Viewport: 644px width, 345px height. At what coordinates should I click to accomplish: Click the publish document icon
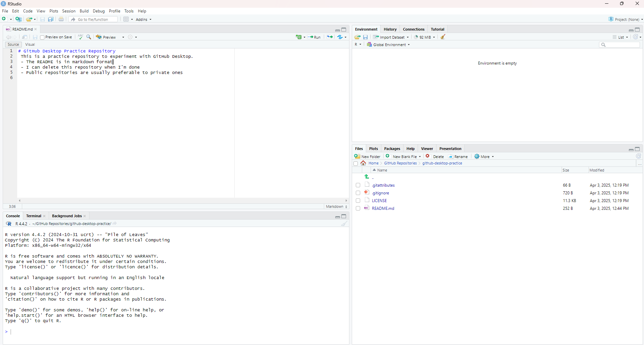point(340,37)
